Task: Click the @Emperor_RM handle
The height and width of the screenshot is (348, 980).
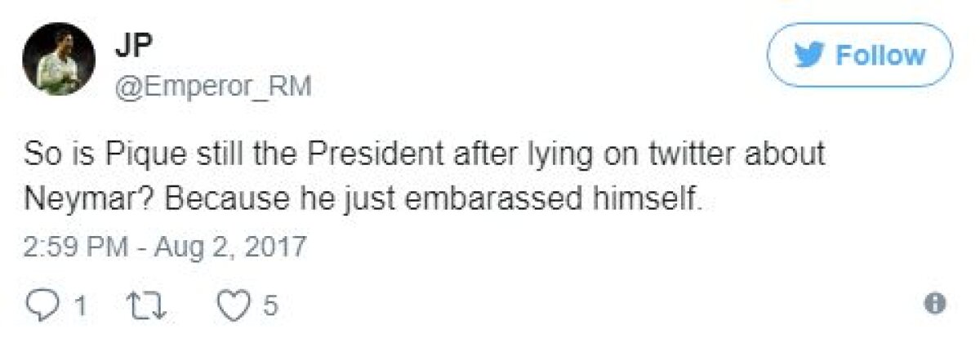Action: [x=213, y=86]
